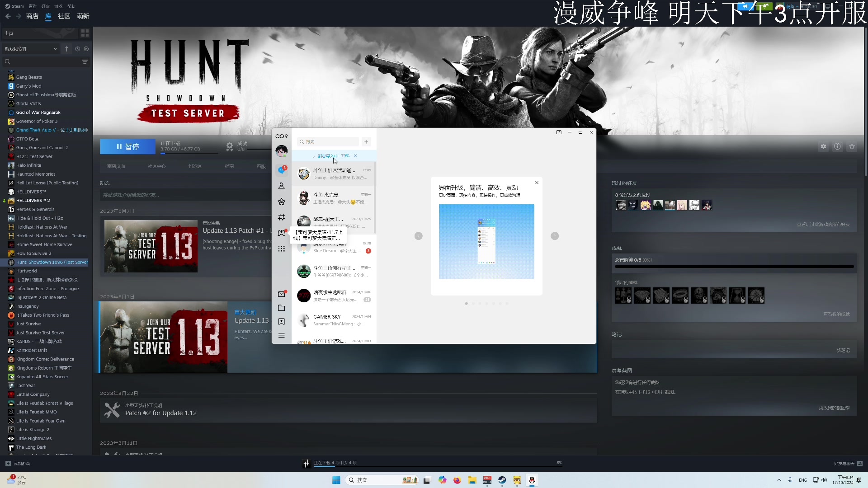Open File Explorer from taskbar
This screenshot has width=868, height=488.
coord(472,480)
